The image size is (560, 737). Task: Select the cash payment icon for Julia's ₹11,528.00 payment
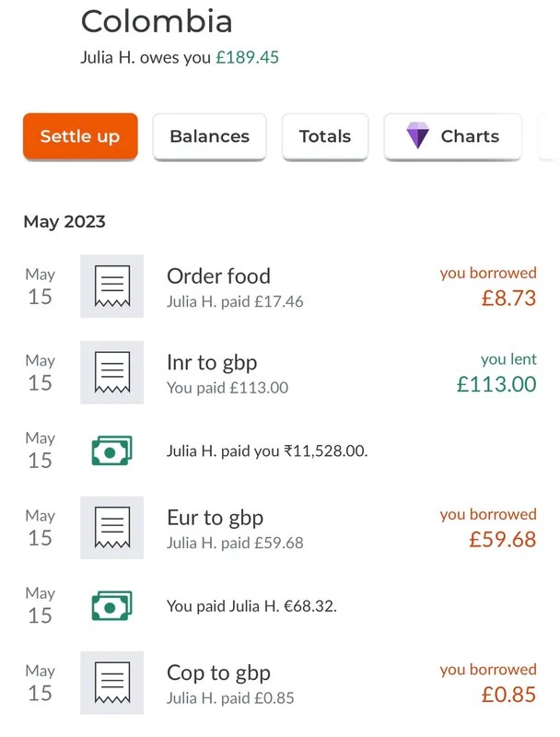[111, 450]
